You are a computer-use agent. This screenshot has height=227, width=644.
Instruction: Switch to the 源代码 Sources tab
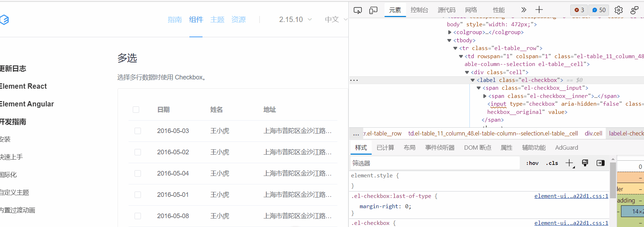click(x=446, y=10)
